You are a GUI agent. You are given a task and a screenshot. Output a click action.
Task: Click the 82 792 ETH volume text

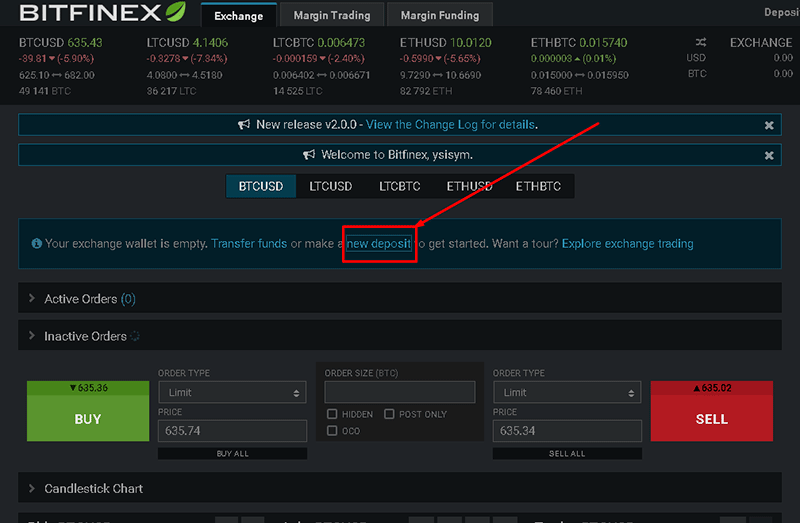point(426,91)
